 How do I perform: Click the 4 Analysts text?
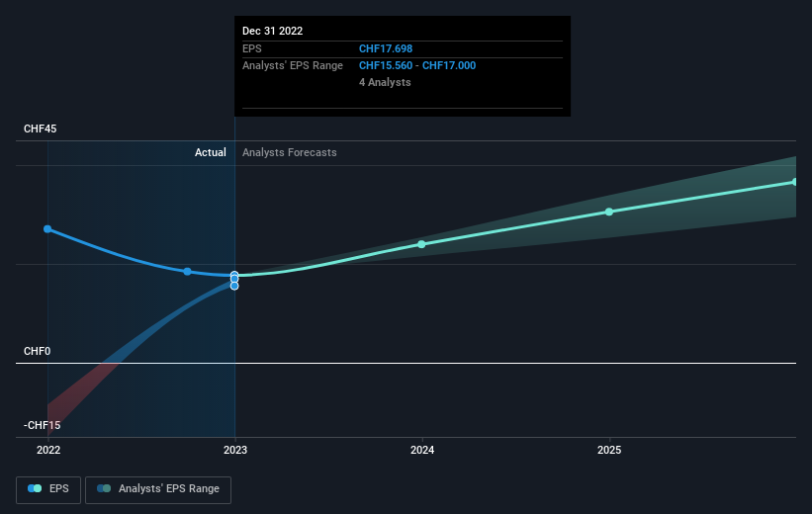pos(385,82)
